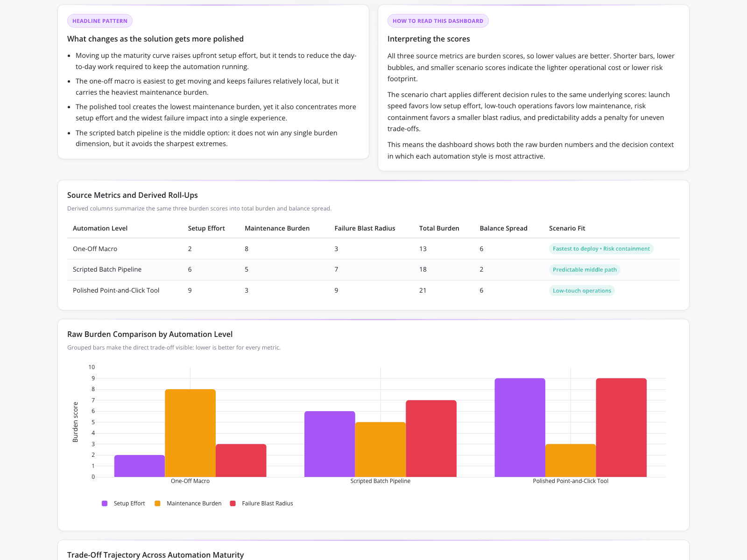
Task: Select the Automation Level column header
Action: tap(100, 228)
